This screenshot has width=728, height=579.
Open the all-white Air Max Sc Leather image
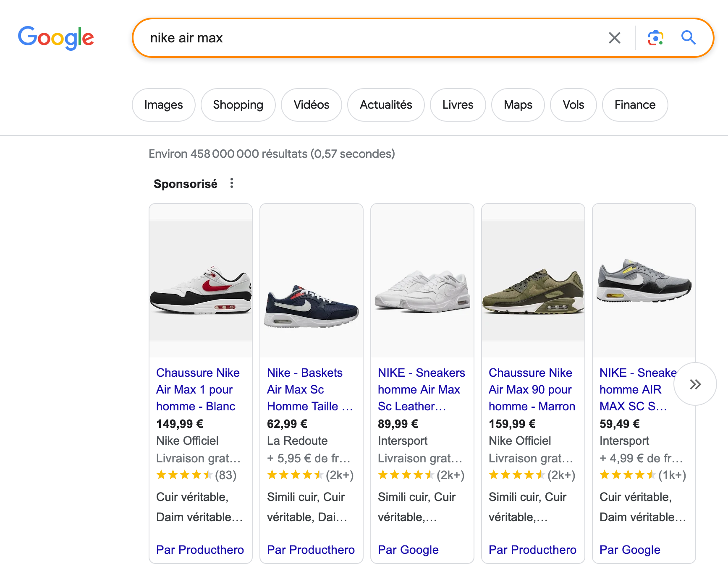[422, 281]
